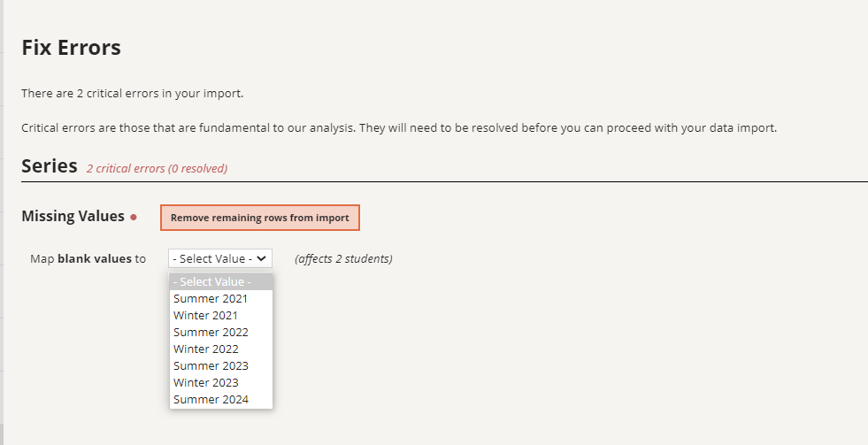Viewport: 868px width, 445px height.
Task: Click Remove remaining rows from import
Action: point(259,218)
